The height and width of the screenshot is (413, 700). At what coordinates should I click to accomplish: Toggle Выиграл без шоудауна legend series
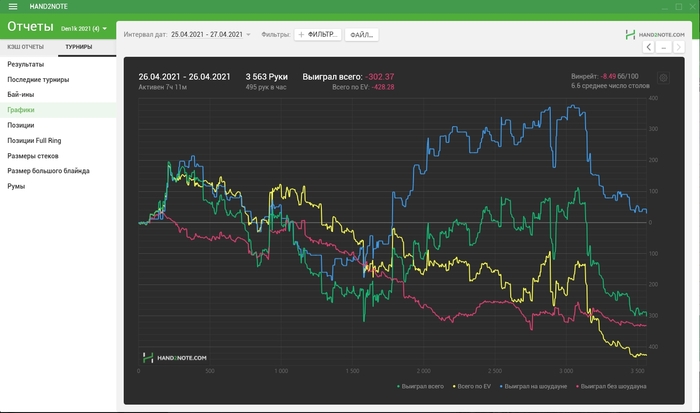[611, 386]
